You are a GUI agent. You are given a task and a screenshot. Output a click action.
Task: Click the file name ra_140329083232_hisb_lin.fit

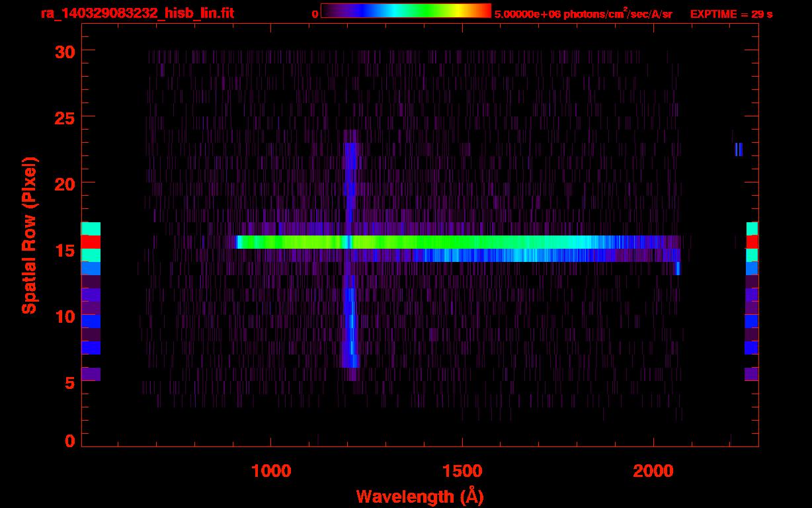click(x=137, y=14)
